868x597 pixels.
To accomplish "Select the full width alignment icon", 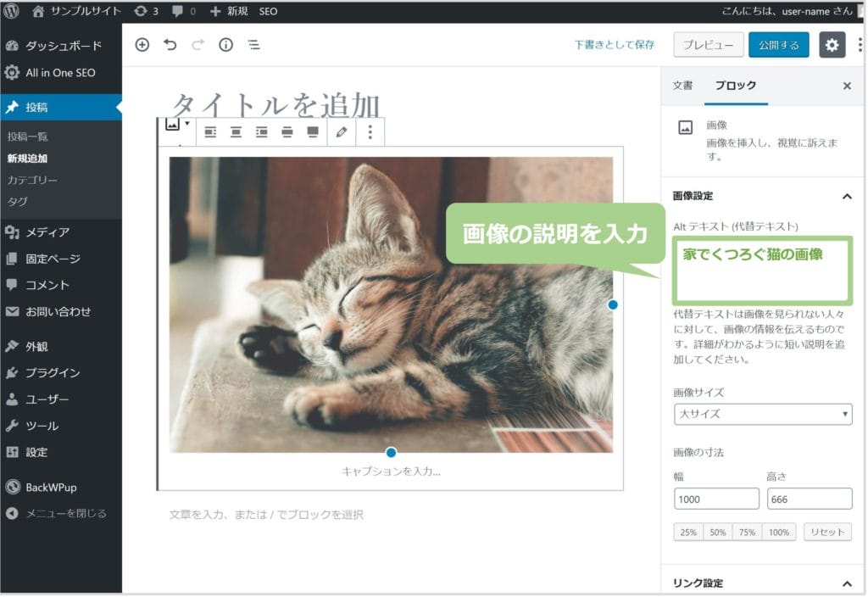I will [x=313, y=131].
